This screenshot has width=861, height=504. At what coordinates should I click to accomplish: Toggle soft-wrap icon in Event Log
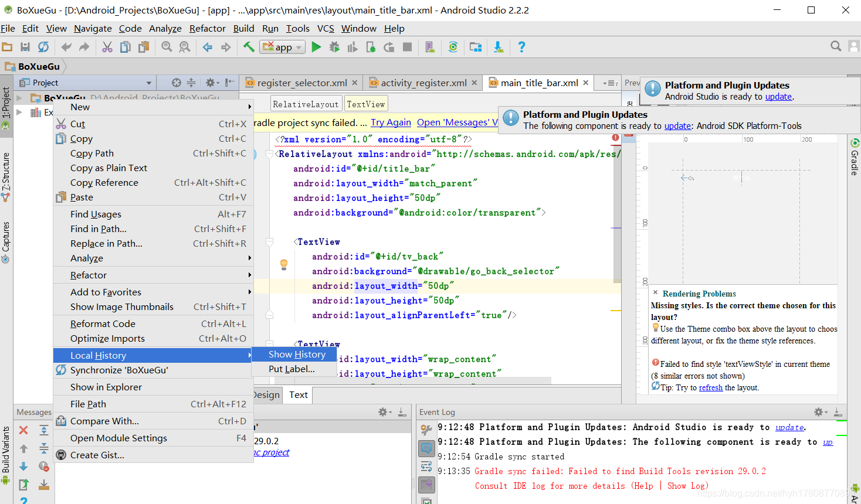click(426, 466)
